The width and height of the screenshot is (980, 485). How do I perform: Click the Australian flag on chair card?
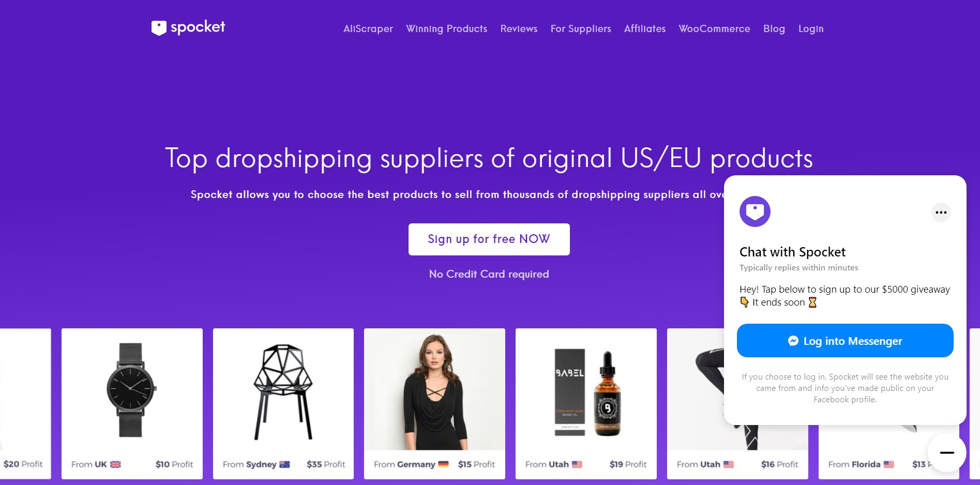284,464
